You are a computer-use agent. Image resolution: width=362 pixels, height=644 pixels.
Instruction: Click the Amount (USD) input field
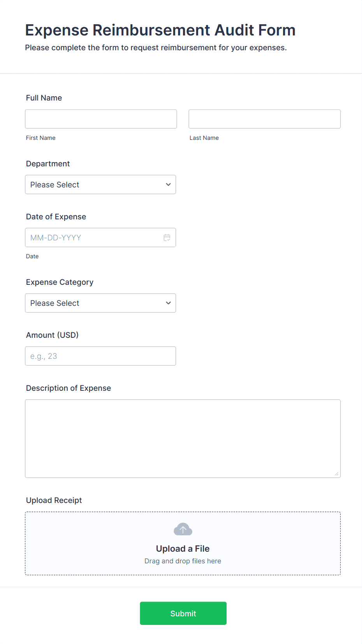[x=100, y=356]
